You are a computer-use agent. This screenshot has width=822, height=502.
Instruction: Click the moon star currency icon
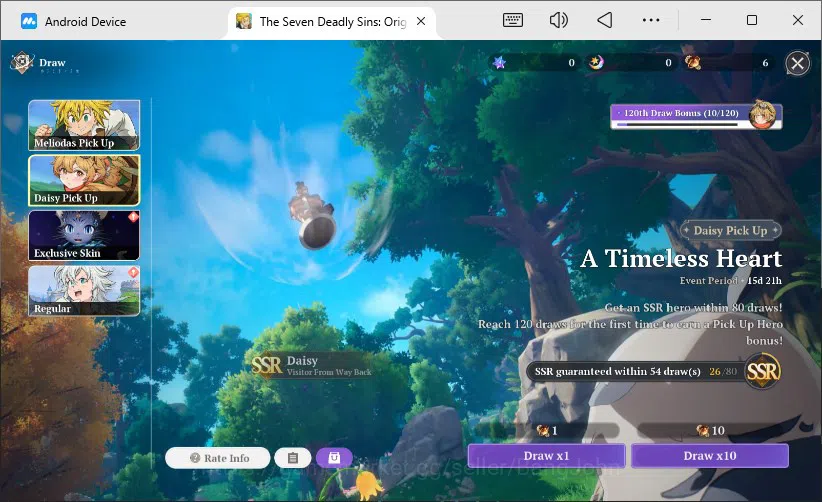[x=596, y=63]
